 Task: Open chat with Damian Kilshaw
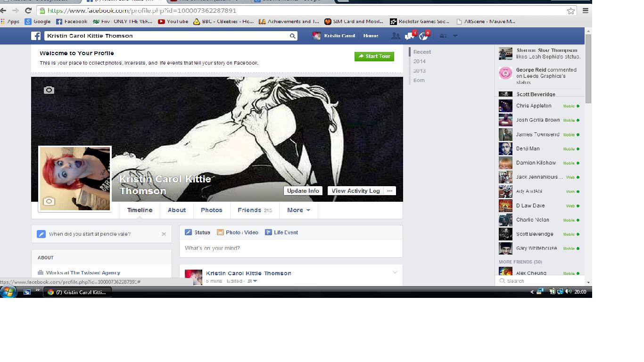coord(540,163)
